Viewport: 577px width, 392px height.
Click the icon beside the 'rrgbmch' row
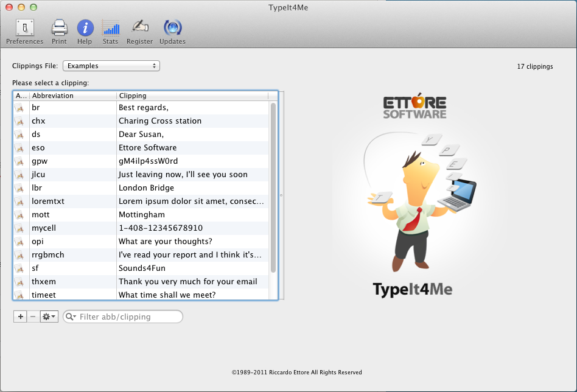(x=19, y=255)
